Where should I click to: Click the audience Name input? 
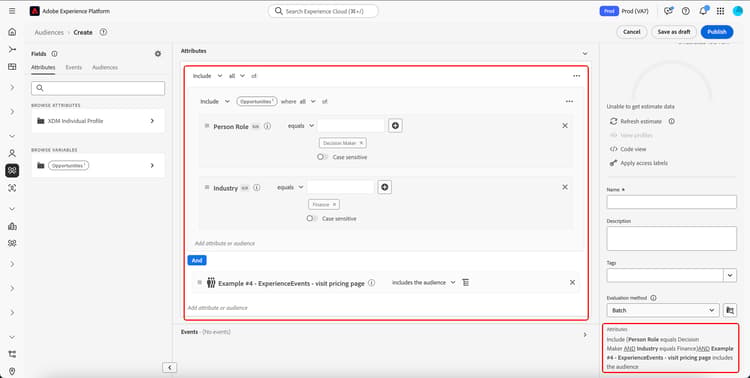pyautogui.click(x=672, y=202)
